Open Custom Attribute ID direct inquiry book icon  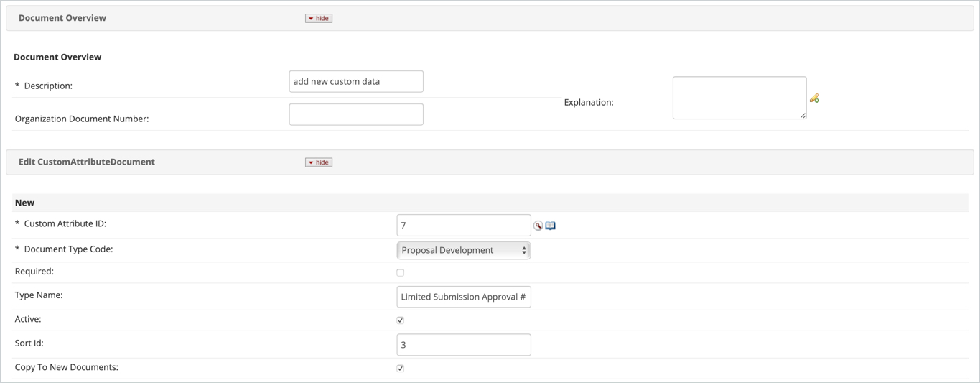[551, 226]
